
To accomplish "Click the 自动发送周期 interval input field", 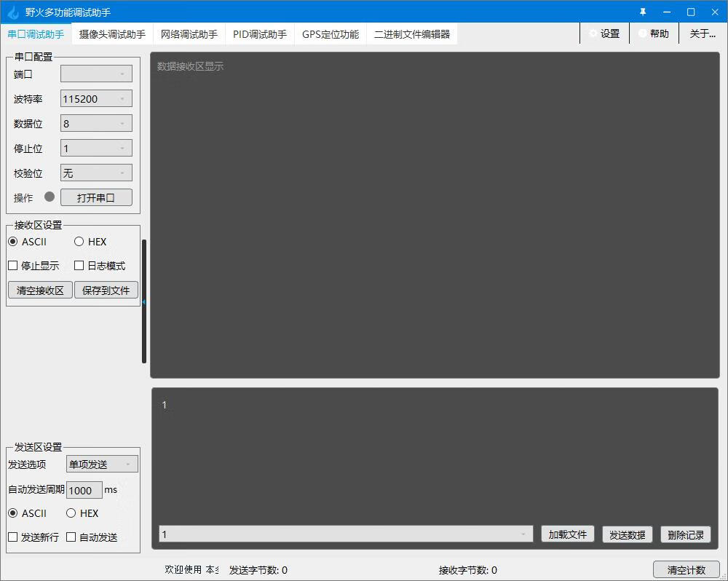I will (84, 490).
